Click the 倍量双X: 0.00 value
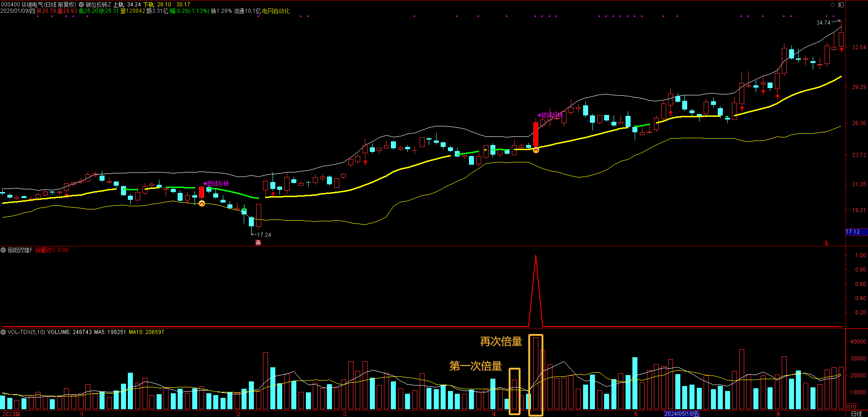The height and width of the screenshot is (417, 868). [52, 250]
